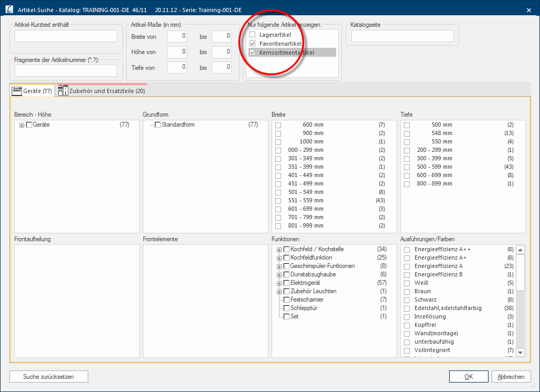Expand the Elektrogerät tree node
The height and width of the screenshot is (392, 540).
click(279, 283)
